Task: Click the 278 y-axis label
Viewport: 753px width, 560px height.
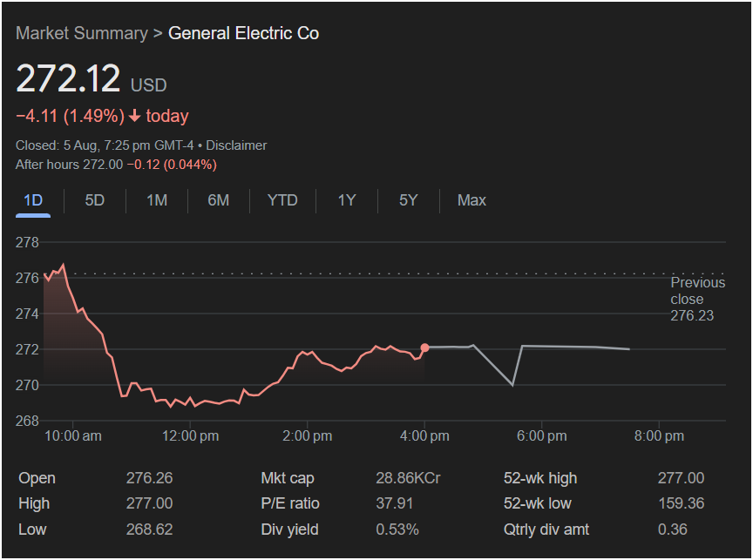Action: pos(27,242)
